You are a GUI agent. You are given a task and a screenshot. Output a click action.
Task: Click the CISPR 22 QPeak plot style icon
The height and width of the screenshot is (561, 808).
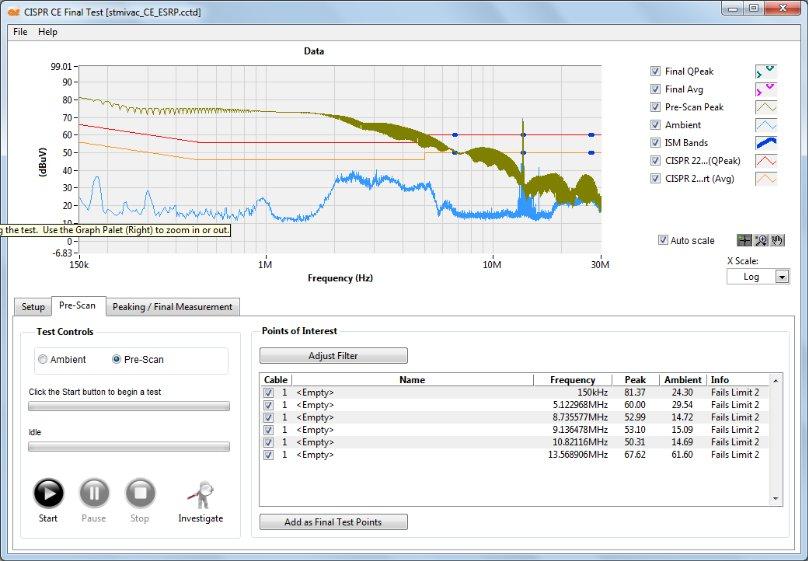[x=766, y=161]
